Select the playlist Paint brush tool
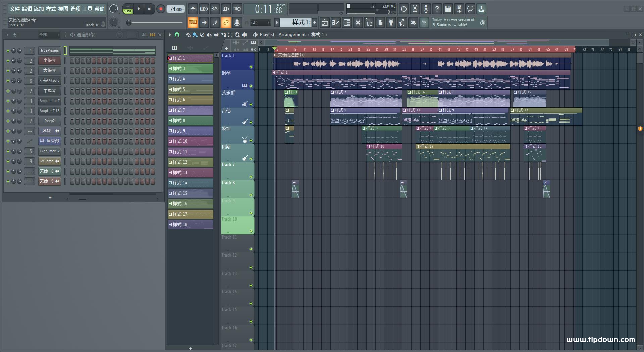This screenshot has height=352, width=644. (x=195, y=35)
